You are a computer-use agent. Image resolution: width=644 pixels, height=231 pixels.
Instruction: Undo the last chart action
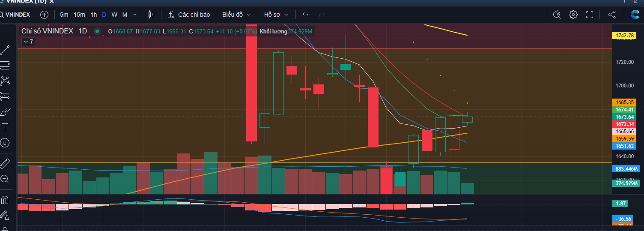(x=305, y=15)
